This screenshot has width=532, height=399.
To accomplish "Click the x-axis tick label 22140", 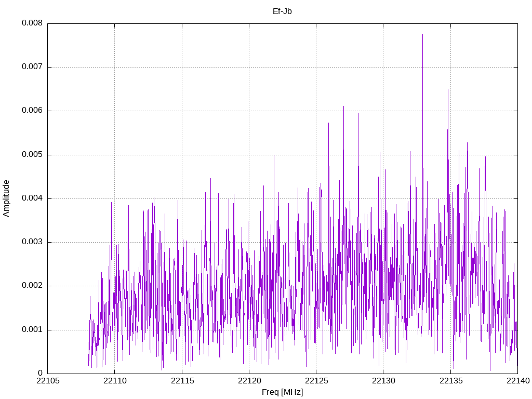I will 518,381.
